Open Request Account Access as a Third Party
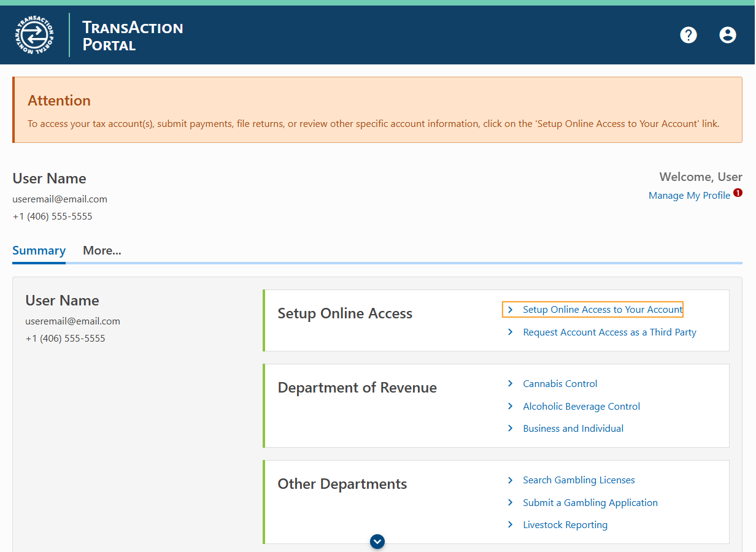The height and width of the screenshot is (552, 756). pyautogui.click(x=609, y=332)
